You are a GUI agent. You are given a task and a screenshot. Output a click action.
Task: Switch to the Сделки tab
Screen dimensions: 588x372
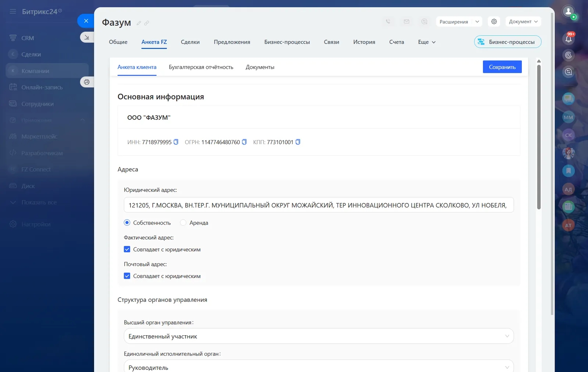point(190,42)
